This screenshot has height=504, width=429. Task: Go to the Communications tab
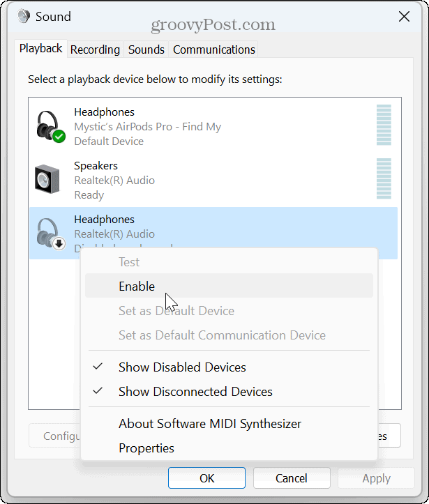coord(214,49)
